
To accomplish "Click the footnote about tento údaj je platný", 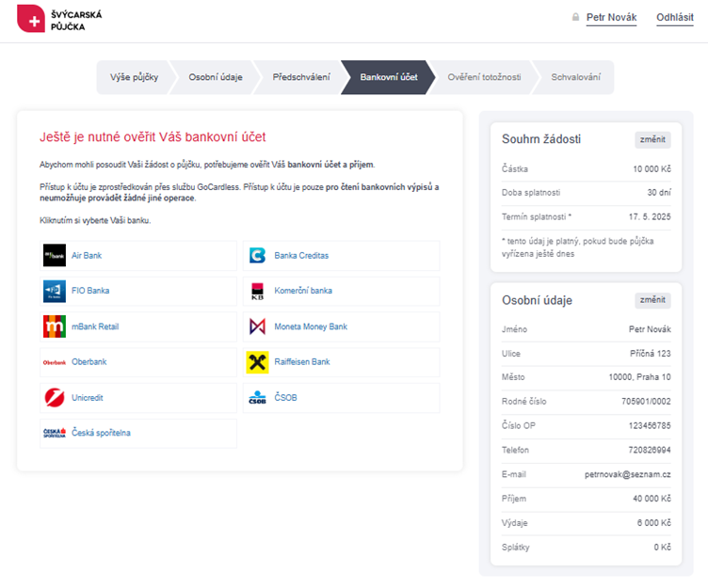I will (x=577, y=247).
